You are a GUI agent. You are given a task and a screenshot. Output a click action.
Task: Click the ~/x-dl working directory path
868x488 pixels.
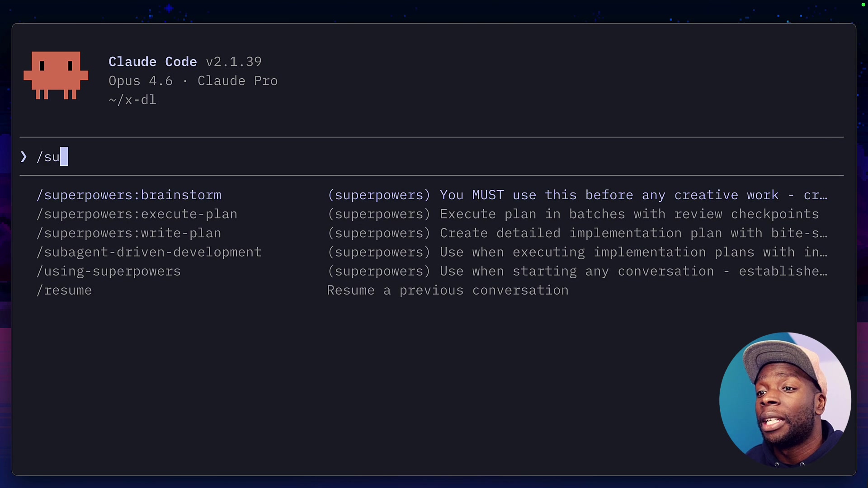132,100
